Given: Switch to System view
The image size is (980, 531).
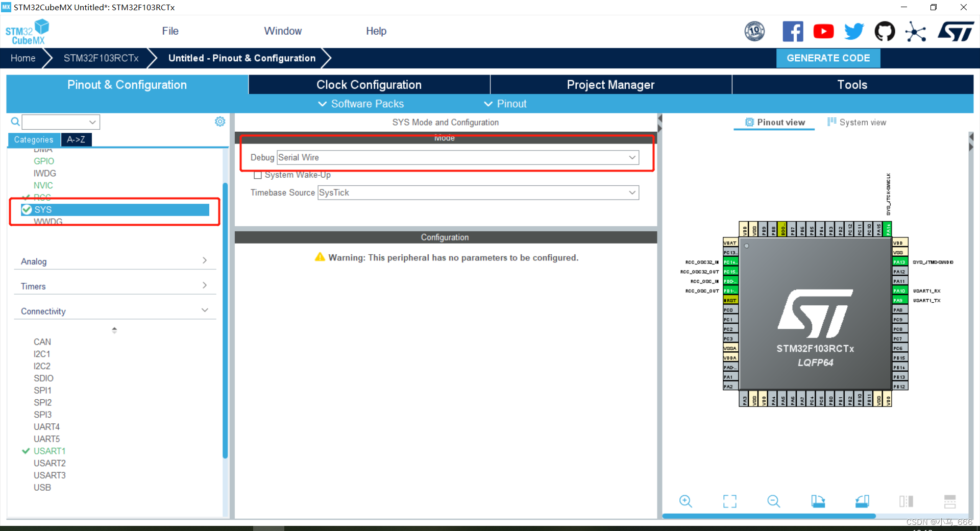Looking at the screenshot, I should coord(857,123).
